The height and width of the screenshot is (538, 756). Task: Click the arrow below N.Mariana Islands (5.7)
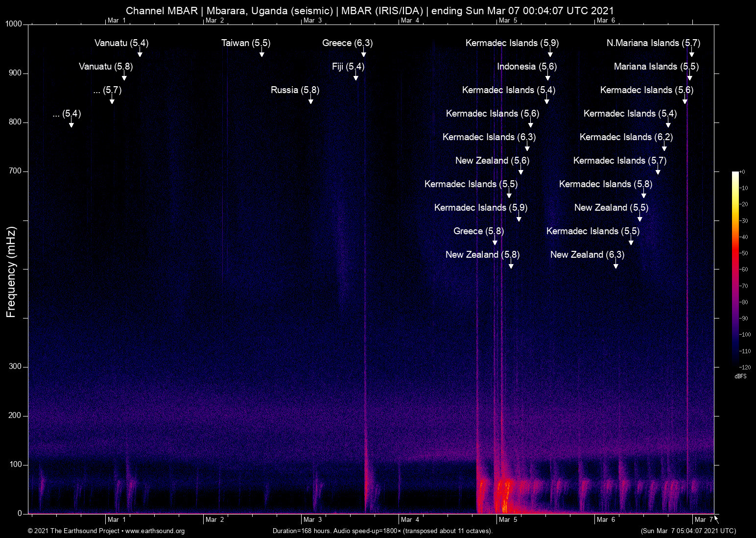pyautogui.click(x=692, y=53)
